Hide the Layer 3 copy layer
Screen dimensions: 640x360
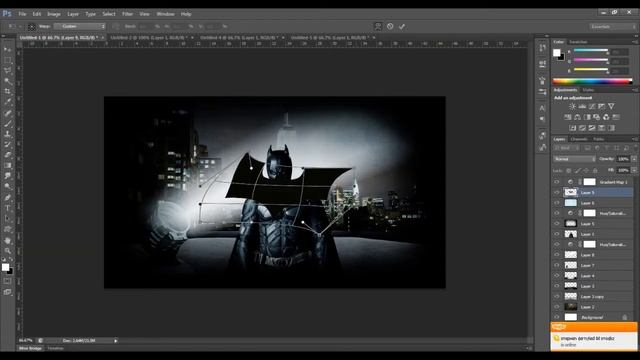tap(557, 296)
